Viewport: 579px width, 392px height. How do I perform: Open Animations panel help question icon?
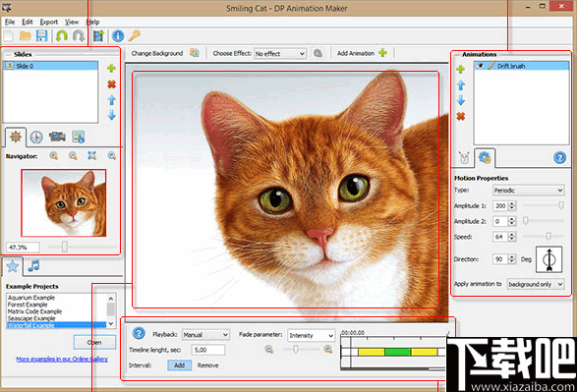pos(559,158)
